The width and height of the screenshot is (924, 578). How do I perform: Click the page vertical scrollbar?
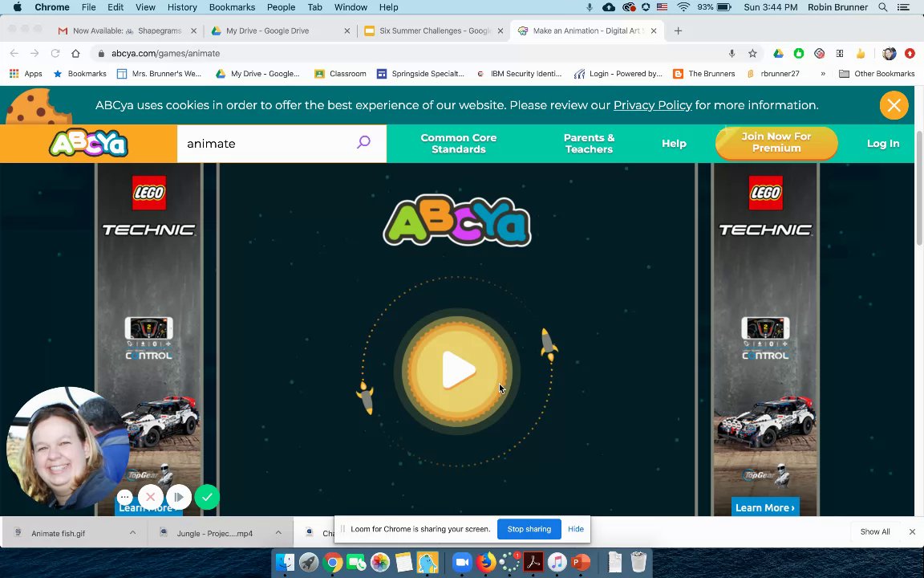point(918,189)
